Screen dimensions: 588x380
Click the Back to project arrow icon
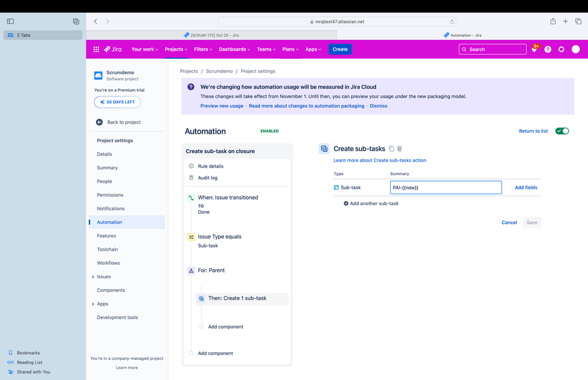(99, 122)
